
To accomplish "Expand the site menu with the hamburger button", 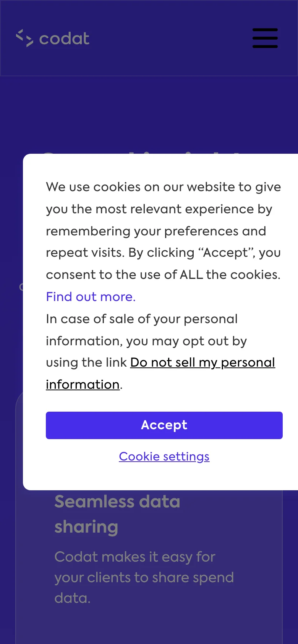I will pos(265,38).
